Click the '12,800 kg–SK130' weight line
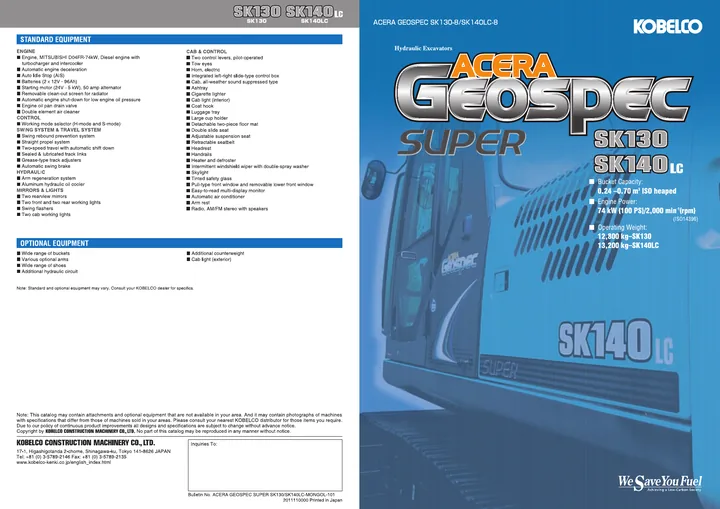This screenshot has height=509, width=720. 624,236
